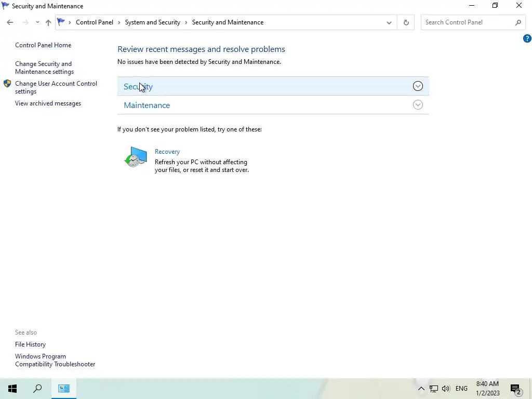
Task: Click the Recovery monitor icon
Action: point(136,157)
